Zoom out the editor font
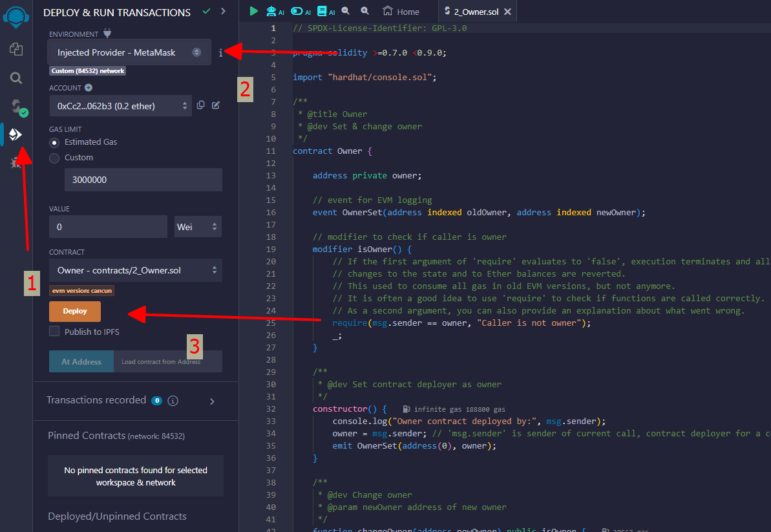 [346, 11]
